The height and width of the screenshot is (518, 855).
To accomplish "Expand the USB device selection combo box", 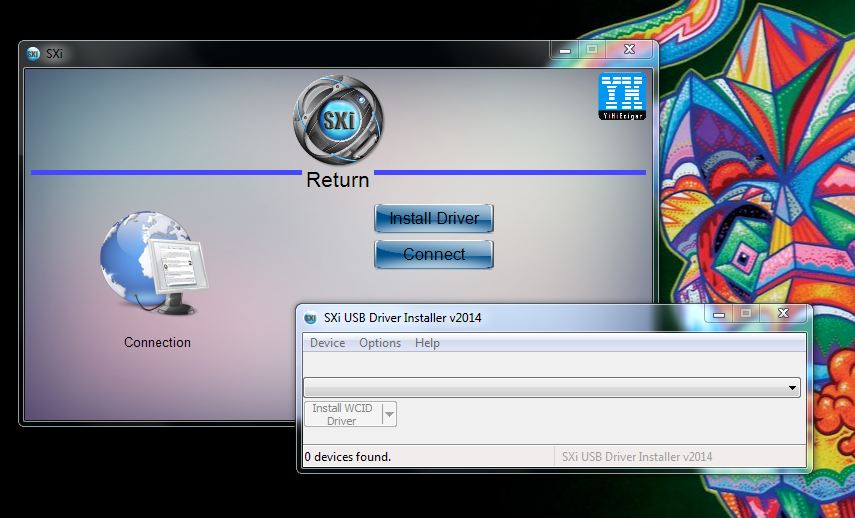I will pyautogui.click(x=792, y=388).
